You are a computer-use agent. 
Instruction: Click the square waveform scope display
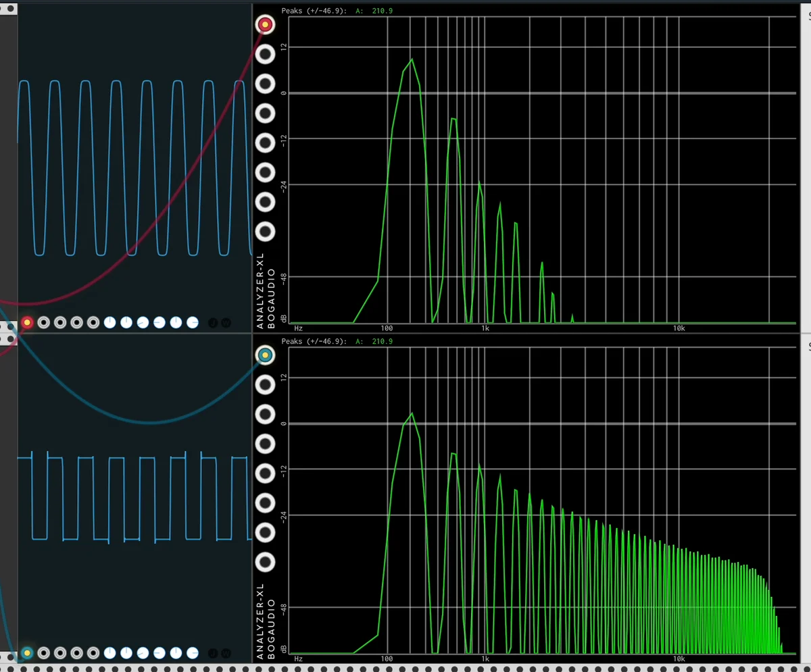(135, 498)
